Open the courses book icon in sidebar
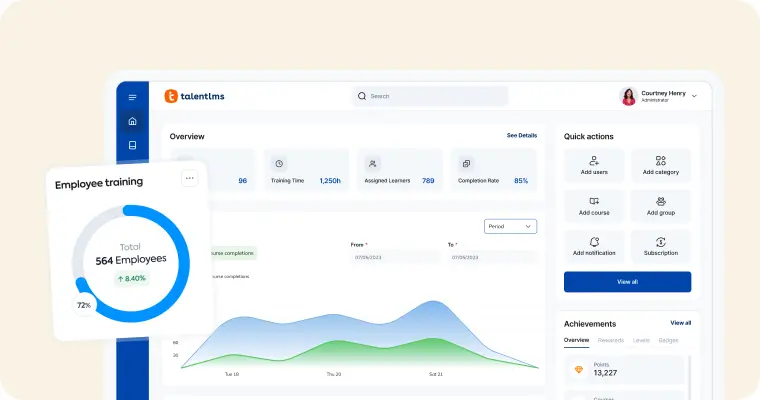The width and height of the screenshot is (760, 400). [x=132, y=145]
